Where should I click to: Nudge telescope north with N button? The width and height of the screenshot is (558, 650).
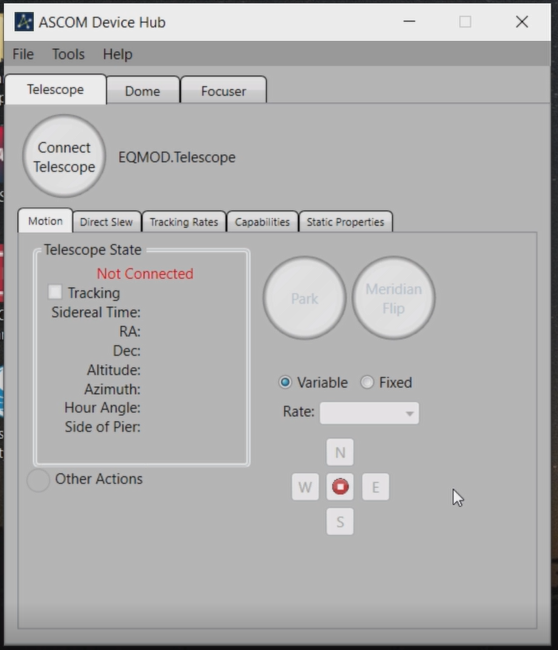click(340, 452)
